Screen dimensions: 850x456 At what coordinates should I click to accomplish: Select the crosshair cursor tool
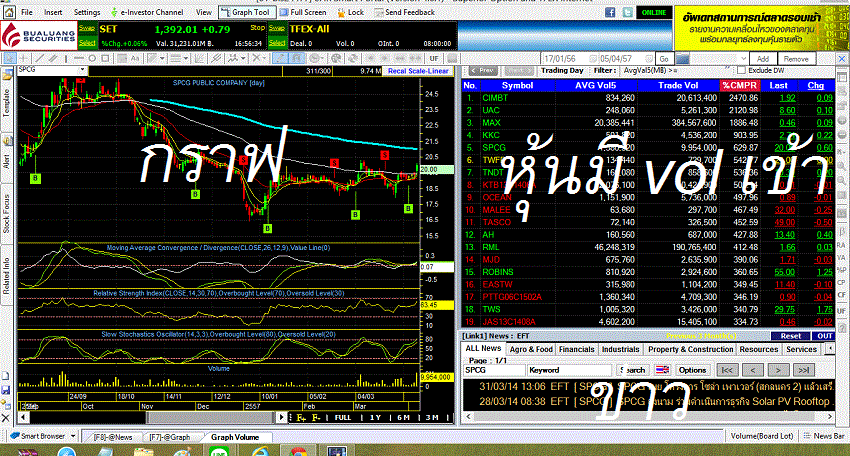(23, 58)
